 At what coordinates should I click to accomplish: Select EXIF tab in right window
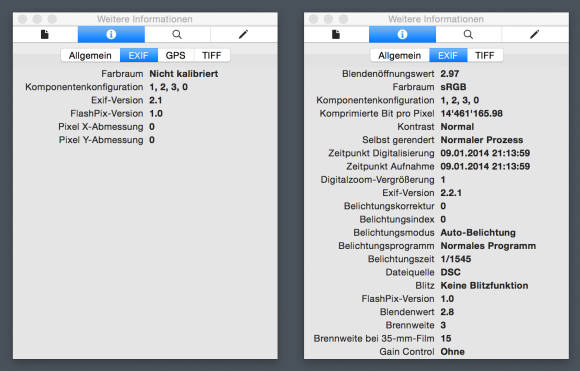pos(448,55)
